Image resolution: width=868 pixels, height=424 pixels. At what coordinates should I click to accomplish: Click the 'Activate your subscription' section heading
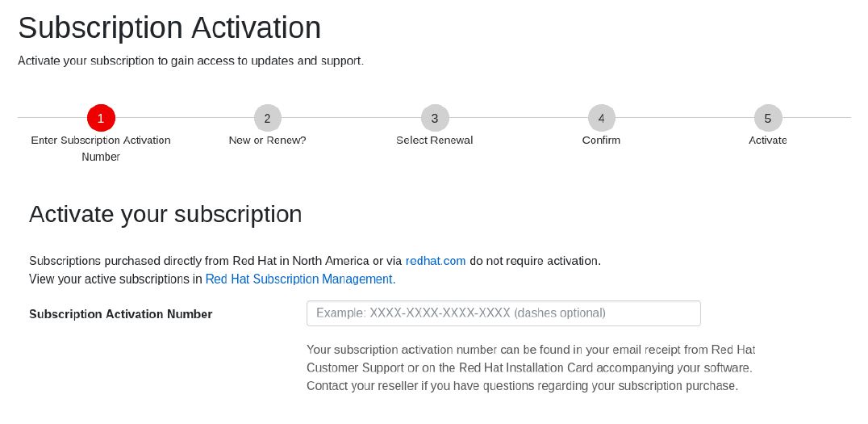[x=165, y=214]
